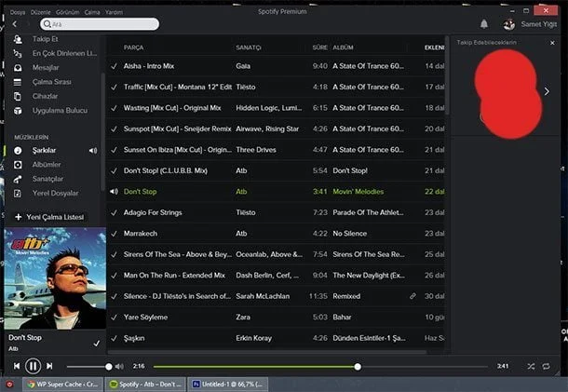The width and height of the screenshot is (568, 392).
Task: Toggle repeat playback
Action: [547, 366]
